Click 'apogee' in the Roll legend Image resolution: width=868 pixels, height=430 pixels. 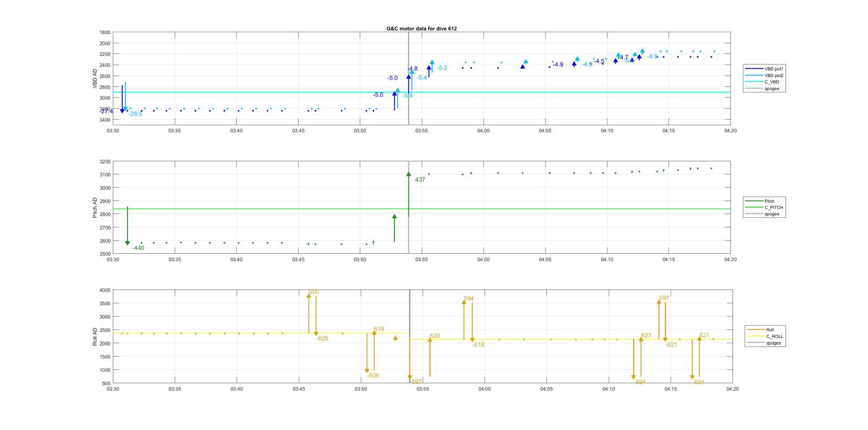(x=774, y=343)
